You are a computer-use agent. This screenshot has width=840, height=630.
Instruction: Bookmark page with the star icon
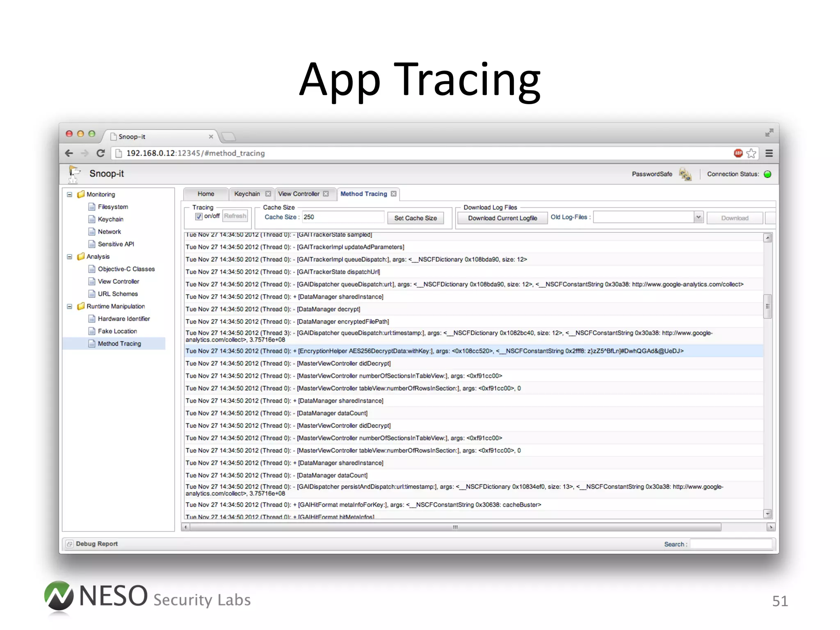click(751, 153)
